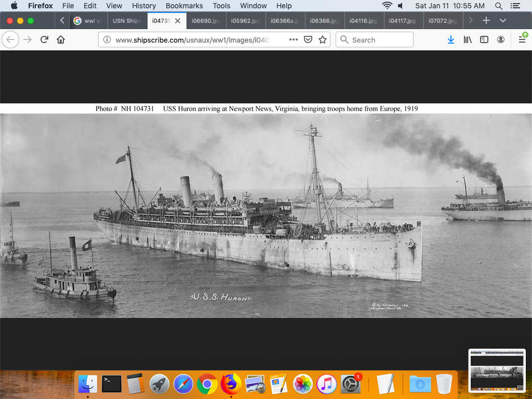This screenshot has width=532, height=399.
Task: Open the Firefox Account icon
Action: [x=501, y=39]
